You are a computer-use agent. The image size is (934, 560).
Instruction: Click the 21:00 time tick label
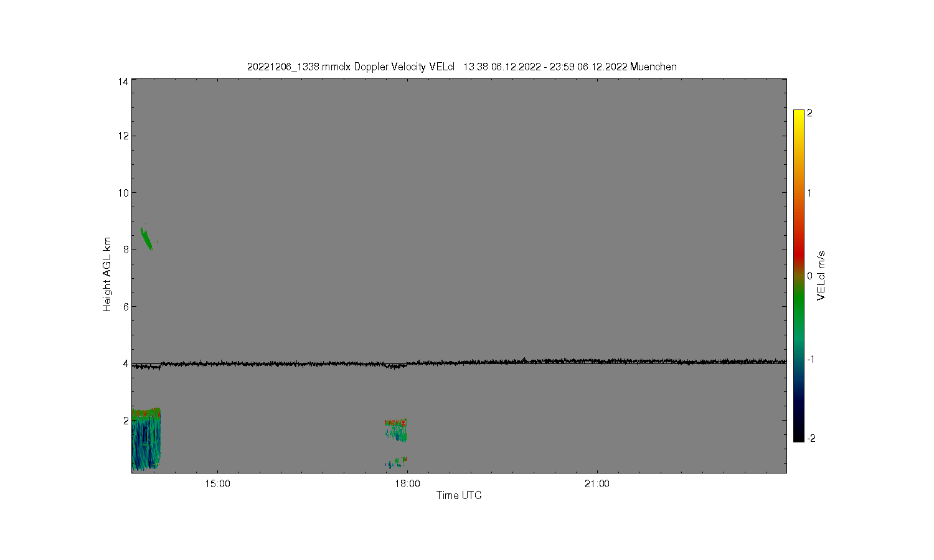[597, 484]
